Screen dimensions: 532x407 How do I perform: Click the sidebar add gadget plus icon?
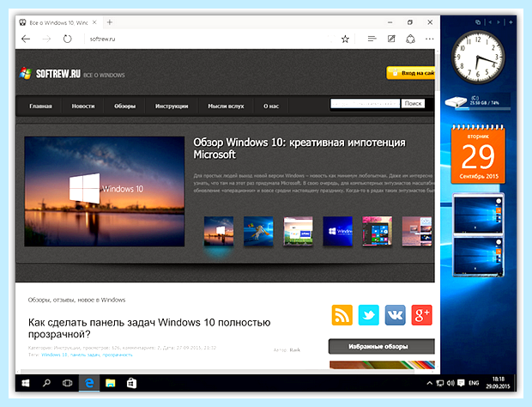[511, 22]
